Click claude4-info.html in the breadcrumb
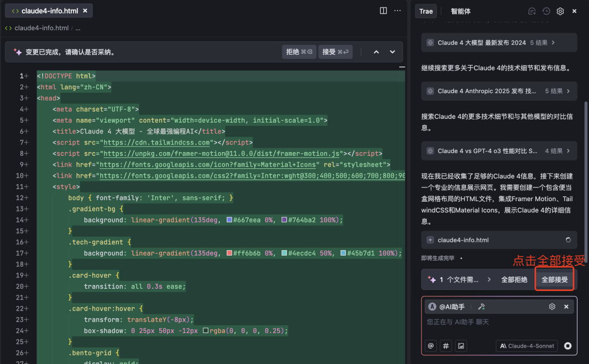The width and height of the screenshot is (589, 364). point(41,28)
